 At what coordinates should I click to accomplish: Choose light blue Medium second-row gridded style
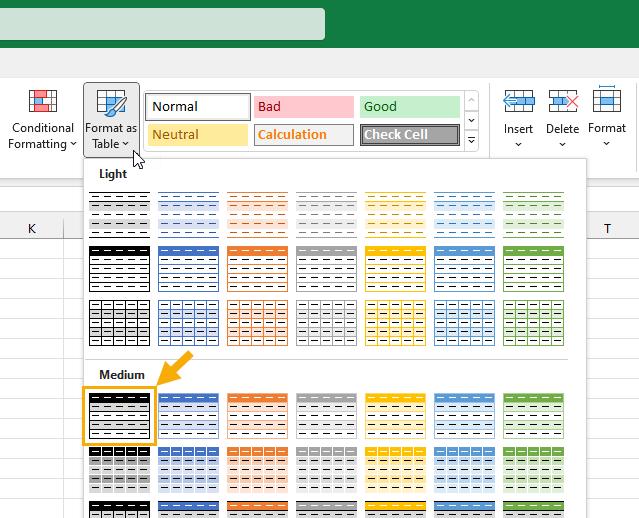[465, 470]
